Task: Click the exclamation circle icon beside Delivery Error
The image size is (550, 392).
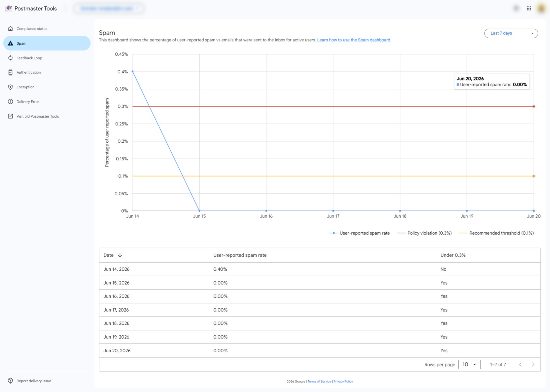Action: coord(10,102)
